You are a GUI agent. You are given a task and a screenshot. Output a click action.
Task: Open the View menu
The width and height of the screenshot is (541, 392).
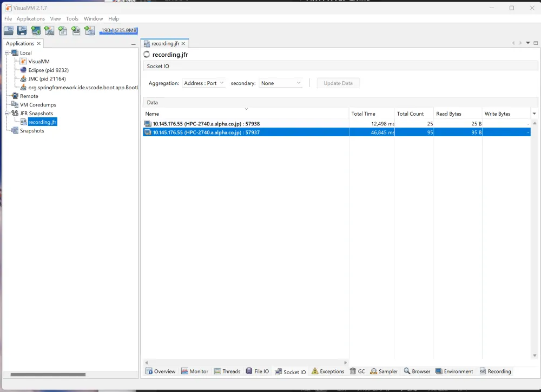[55, 18]
